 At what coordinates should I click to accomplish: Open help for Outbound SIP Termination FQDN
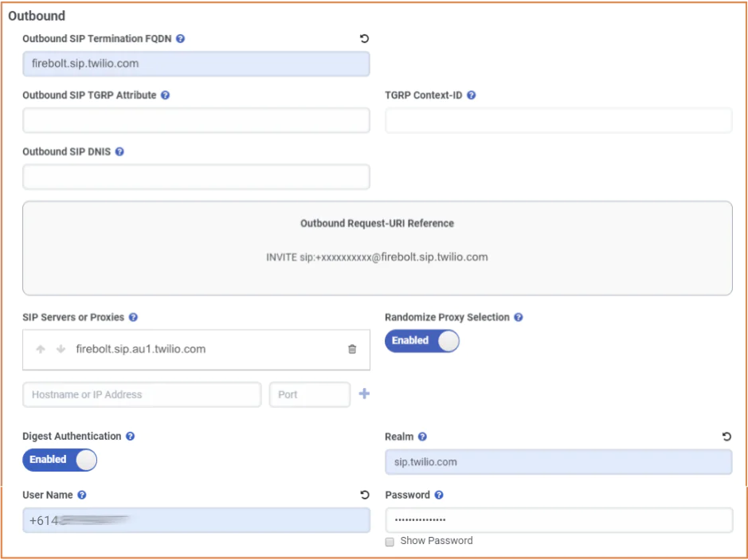(180, 39)
